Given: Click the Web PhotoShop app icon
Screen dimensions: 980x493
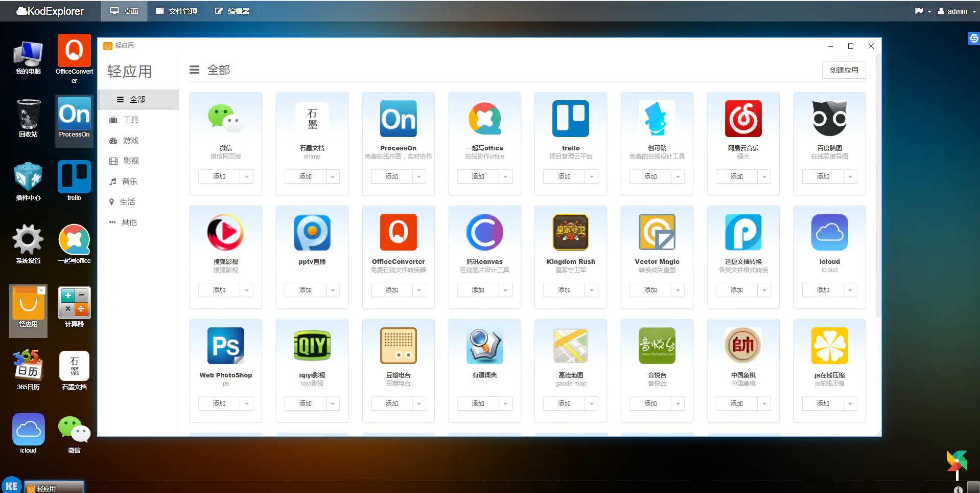Looking at the screenshot, I should [225, 346].
